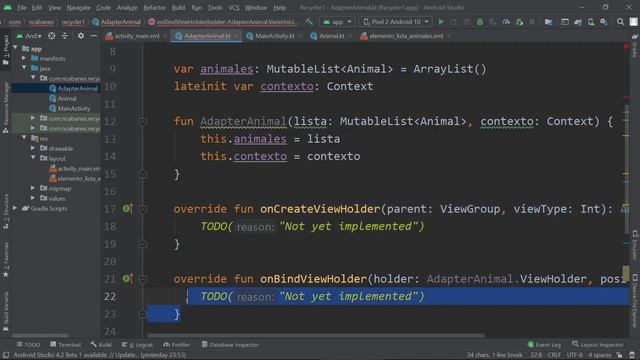Open the app run configuration dropdown
640x360 pixels.
(338, 22)
